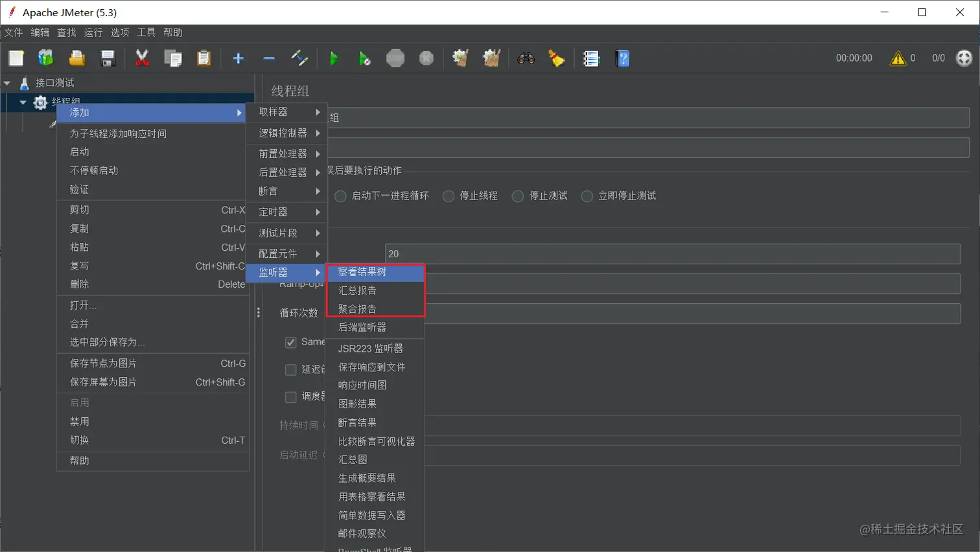
Task: Uncheck the Same user checkbox
Action: coord(291,342)
